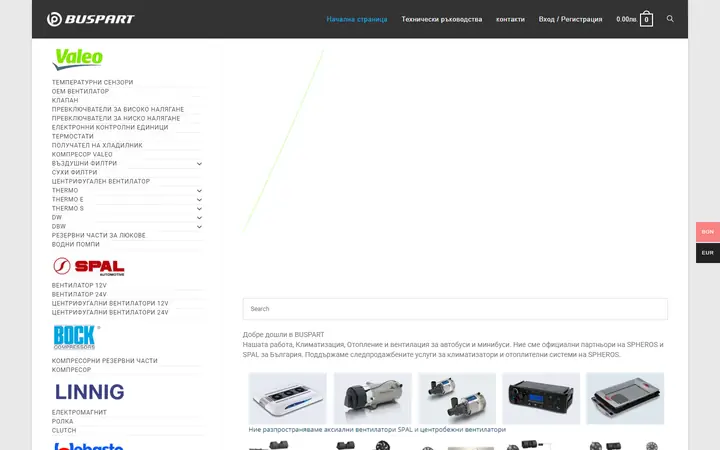Open СУХИ ФИЛТРИ category

click(x=74, y=172)
